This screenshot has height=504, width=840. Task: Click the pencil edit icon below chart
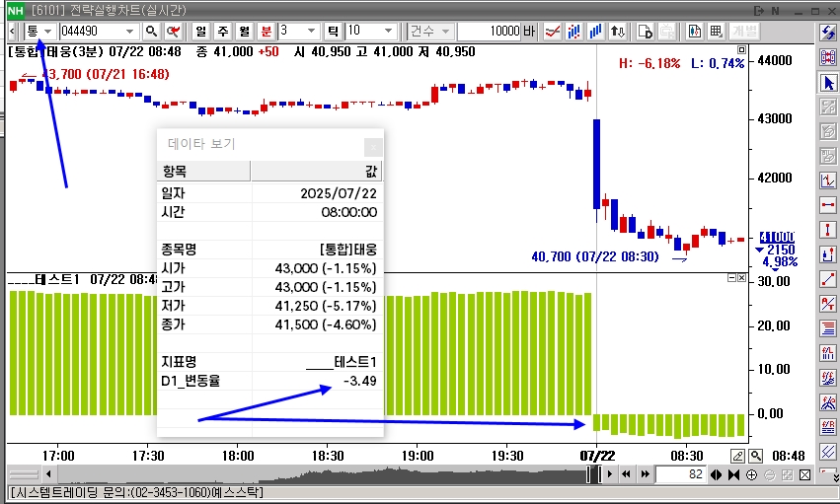click(737, 456)
